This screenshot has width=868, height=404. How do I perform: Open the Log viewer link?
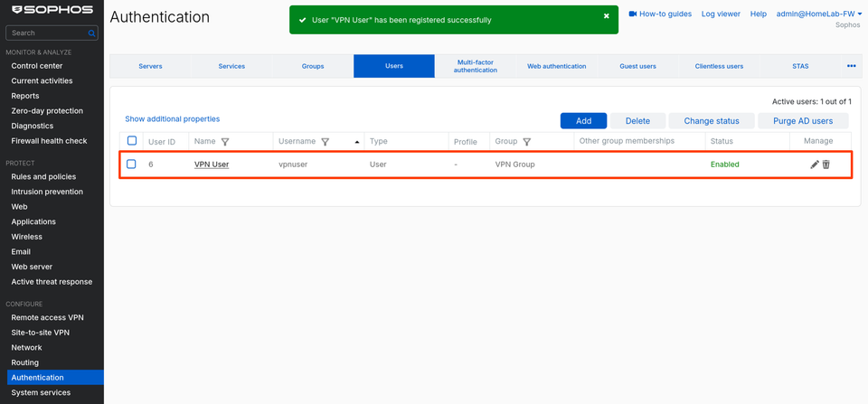tap(721, 14)
